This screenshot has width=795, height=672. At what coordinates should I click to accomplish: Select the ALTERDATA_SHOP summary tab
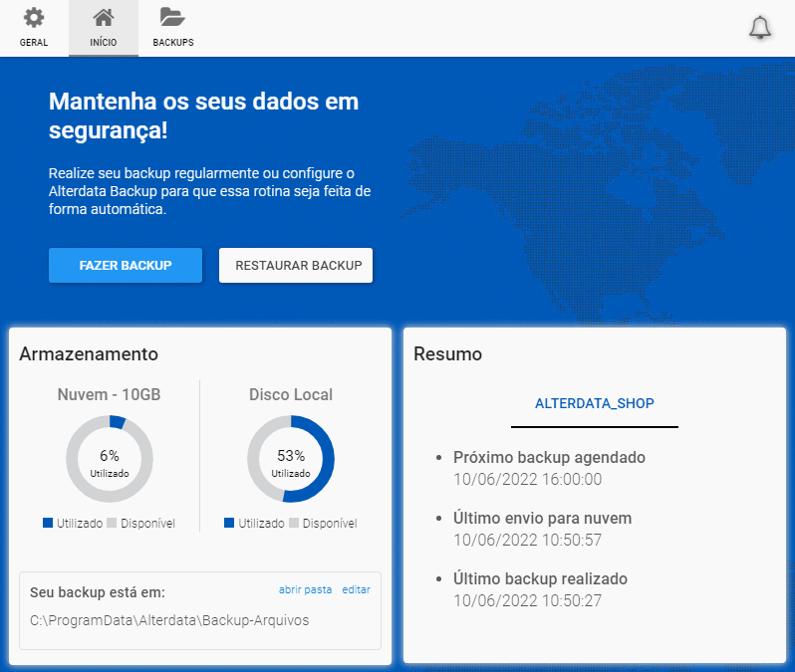pyautogui.click(x=594, y=403)
